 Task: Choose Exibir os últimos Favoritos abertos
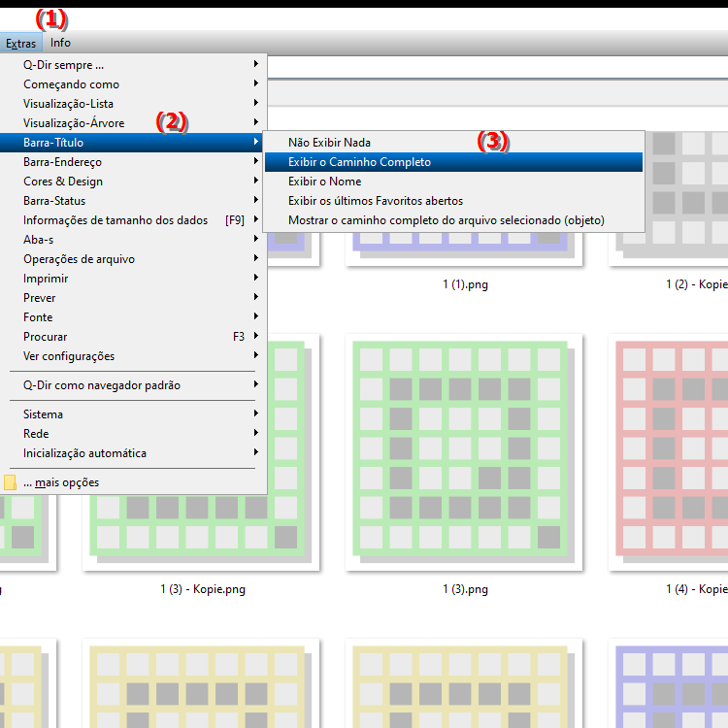[375, 201]
